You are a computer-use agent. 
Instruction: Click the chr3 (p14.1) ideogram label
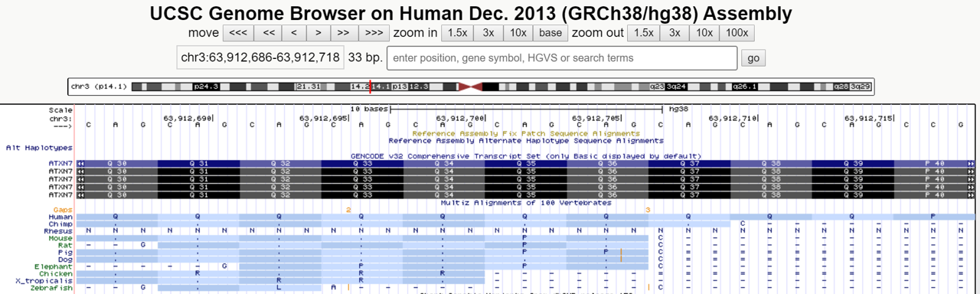coord(99,87)
